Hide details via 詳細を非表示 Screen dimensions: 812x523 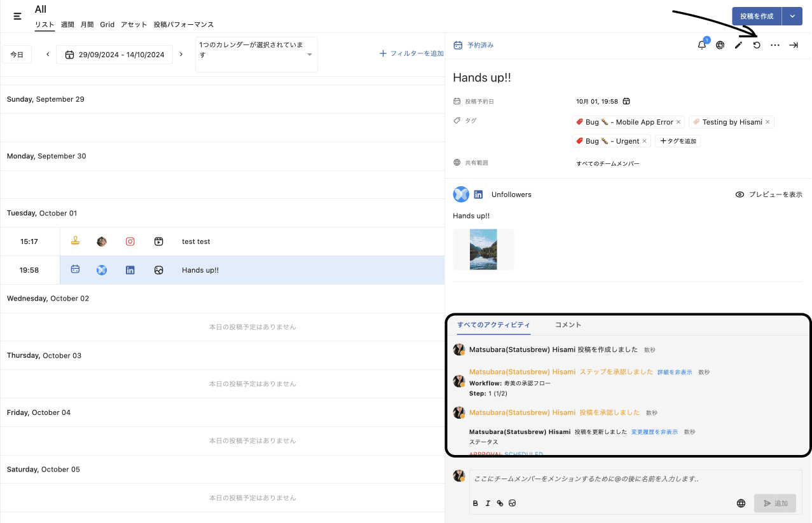coord(675,372)
